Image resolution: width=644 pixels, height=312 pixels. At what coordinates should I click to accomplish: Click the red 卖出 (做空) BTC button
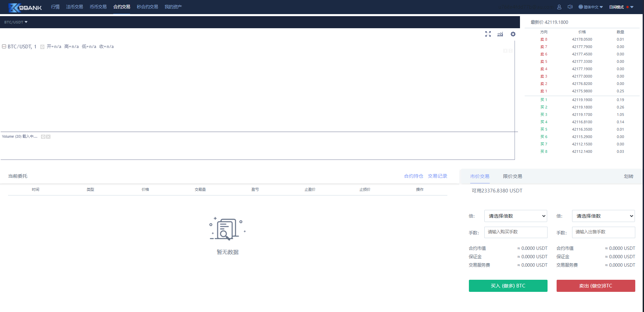point(596,286)
